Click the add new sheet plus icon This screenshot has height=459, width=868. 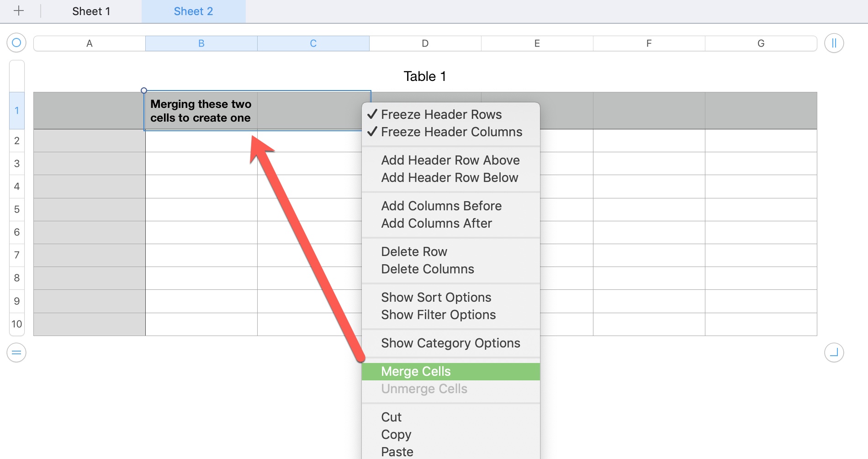click(19, 11)
